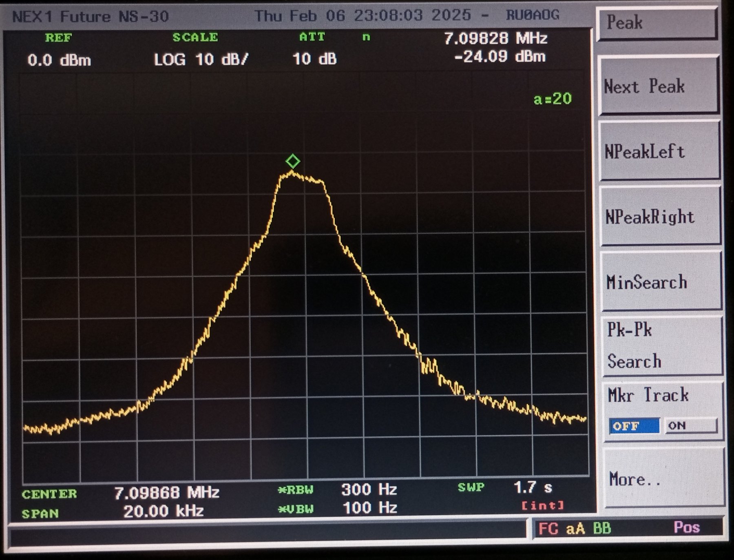Jump to next peak left with NPeakLeft
This screenshot has width=734, height=560.
coord(659,152)
